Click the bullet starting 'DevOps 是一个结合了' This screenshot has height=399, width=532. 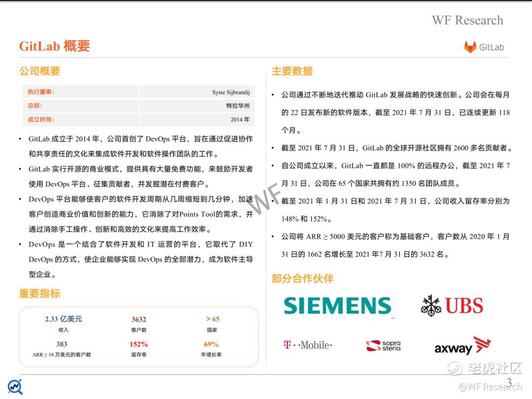140,259
